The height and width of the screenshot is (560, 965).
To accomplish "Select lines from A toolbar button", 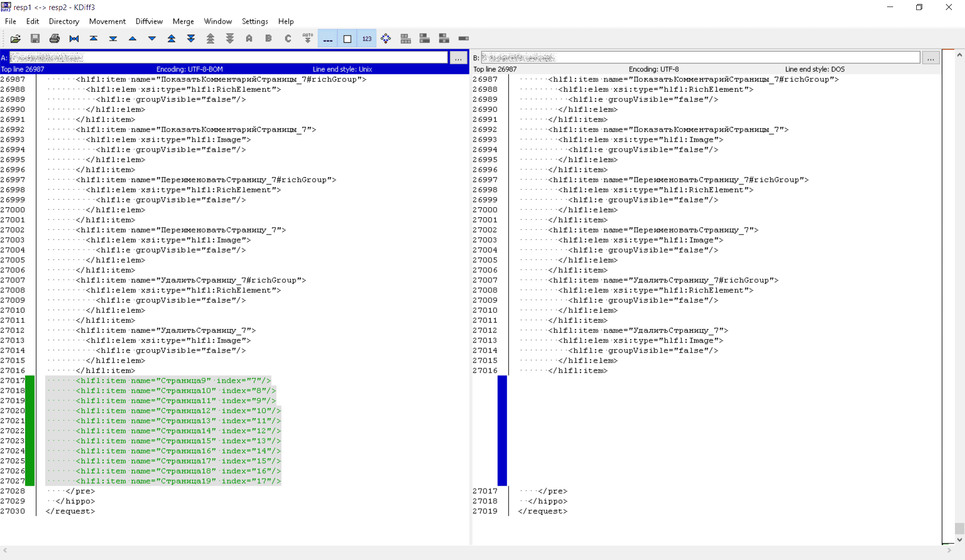I will 249,39.
